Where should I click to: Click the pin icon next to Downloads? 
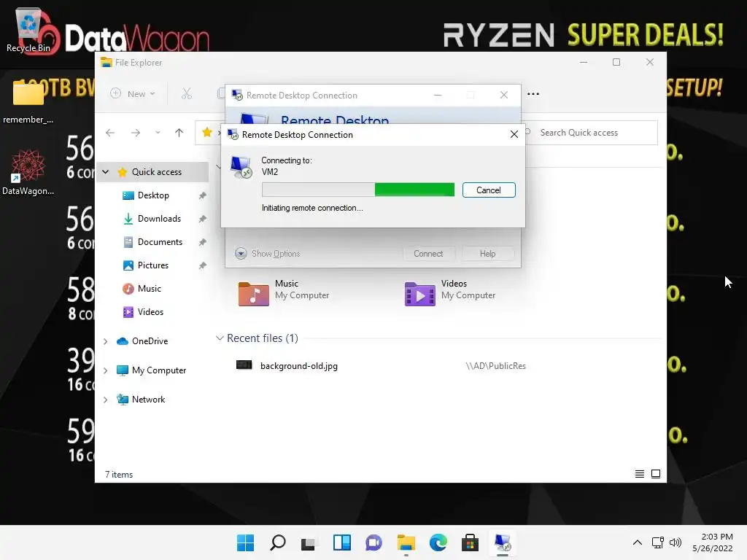203,219
